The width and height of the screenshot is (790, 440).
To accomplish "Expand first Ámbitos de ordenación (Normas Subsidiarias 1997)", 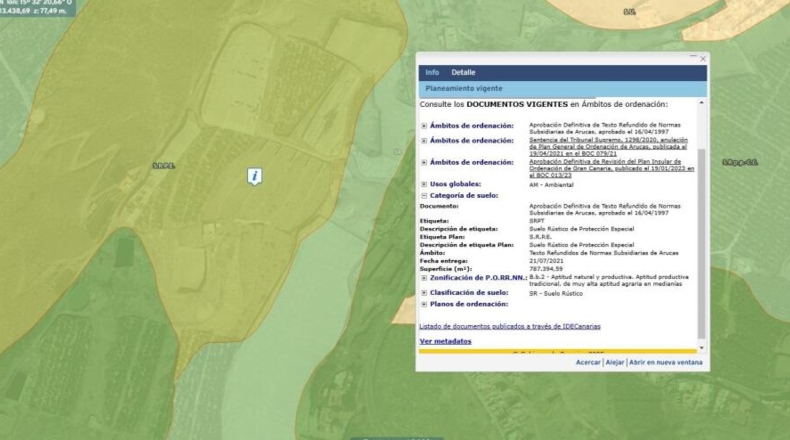I will pyautogui.click(x=424, y=126).
